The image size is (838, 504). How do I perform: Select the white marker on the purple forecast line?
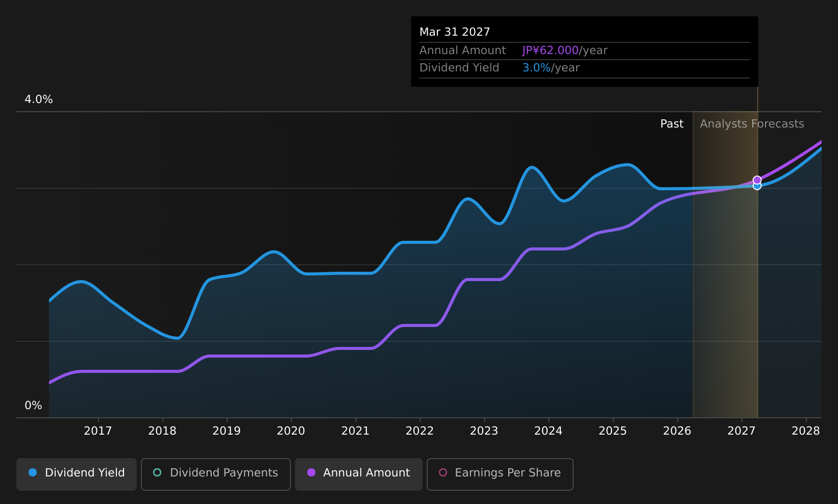(x=757, y=180)
